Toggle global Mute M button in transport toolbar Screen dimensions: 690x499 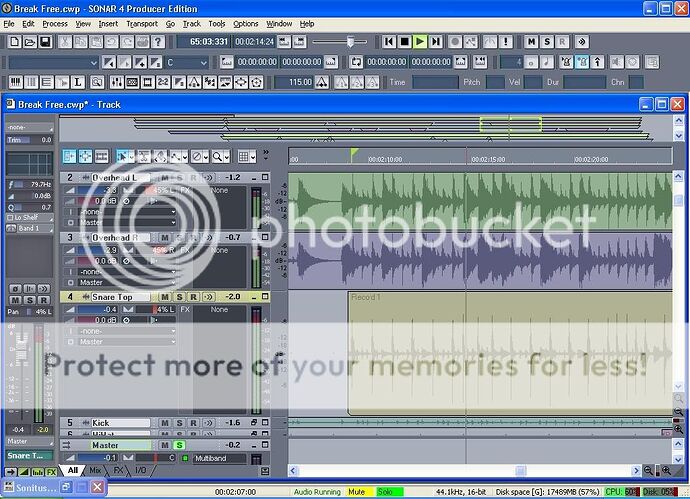coord(532,42)
